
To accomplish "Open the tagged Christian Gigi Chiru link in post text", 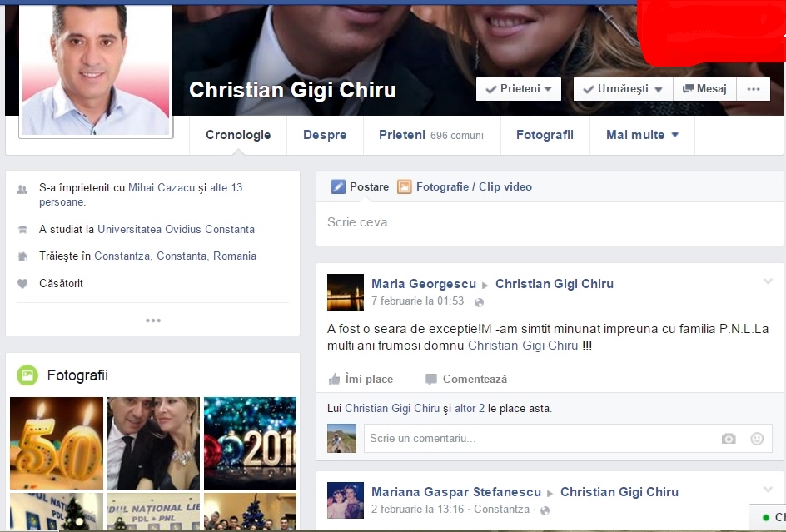I will [x=523, y=346].
